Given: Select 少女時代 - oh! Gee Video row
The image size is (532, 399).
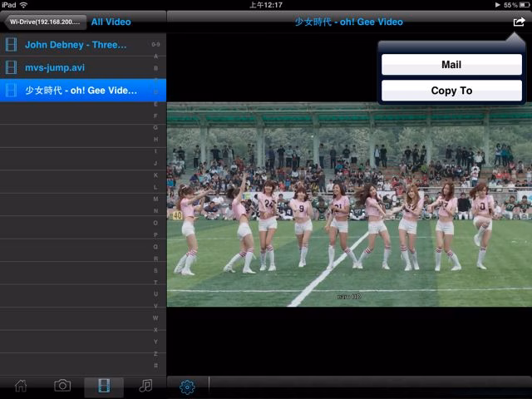Looking at the screenshot, I should [x=83, y=91].
